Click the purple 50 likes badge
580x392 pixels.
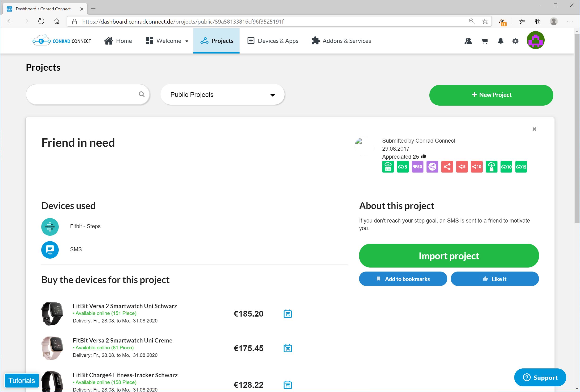(x=418, y=167)
